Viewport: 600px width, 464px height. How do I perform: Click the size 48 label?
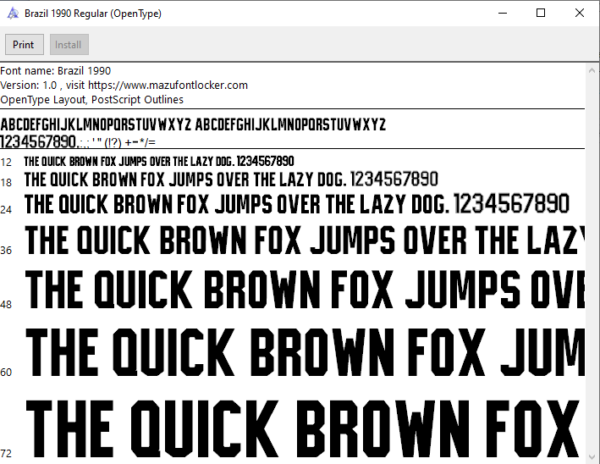click(6, 304)
